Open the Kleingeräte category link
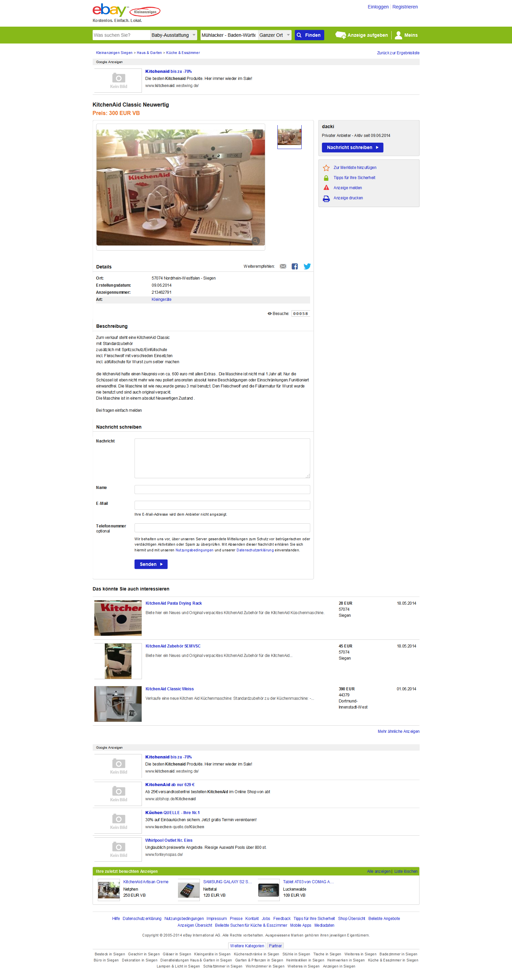The width and height of the screenshot is (512, 980). 161,299
